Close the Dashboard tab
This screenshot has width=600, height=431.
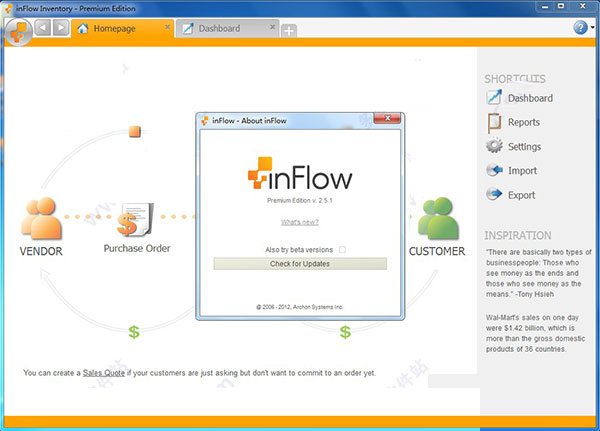click(x=272, y=27)
